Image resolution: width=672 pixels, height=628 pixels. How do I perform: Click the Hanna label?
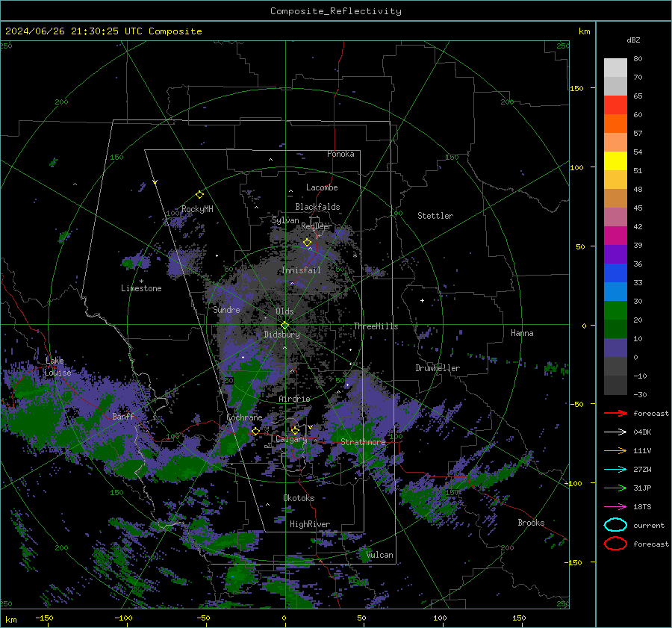[x=522, y=333]
